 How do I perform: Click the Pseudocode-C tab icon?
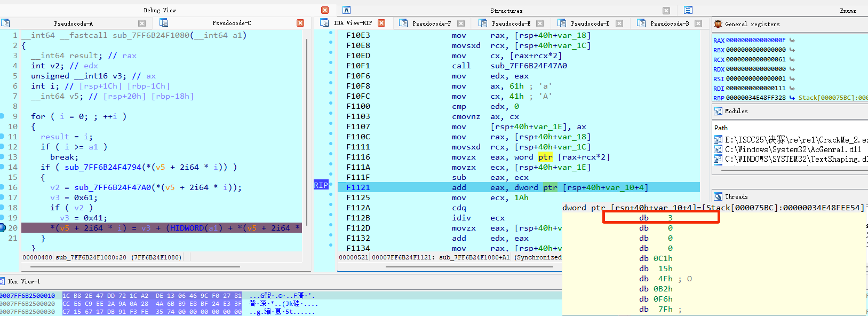164,23
